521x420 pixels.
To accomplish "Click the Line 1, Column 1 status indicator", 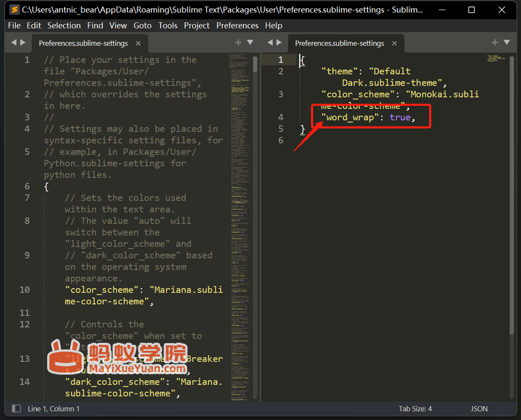I will [x=54, y=409].
